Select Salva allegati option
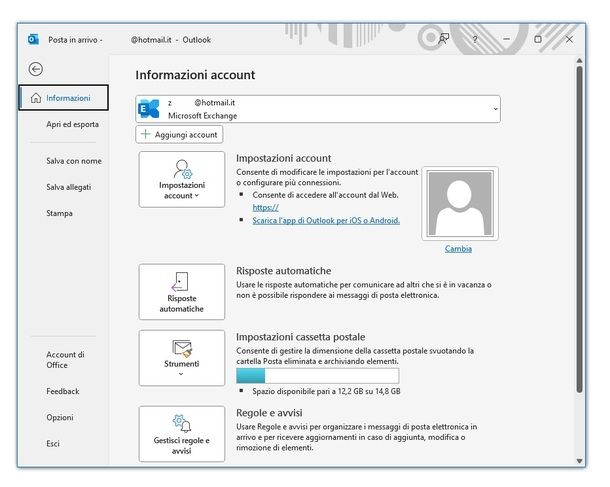 click(x=68, y=187)
